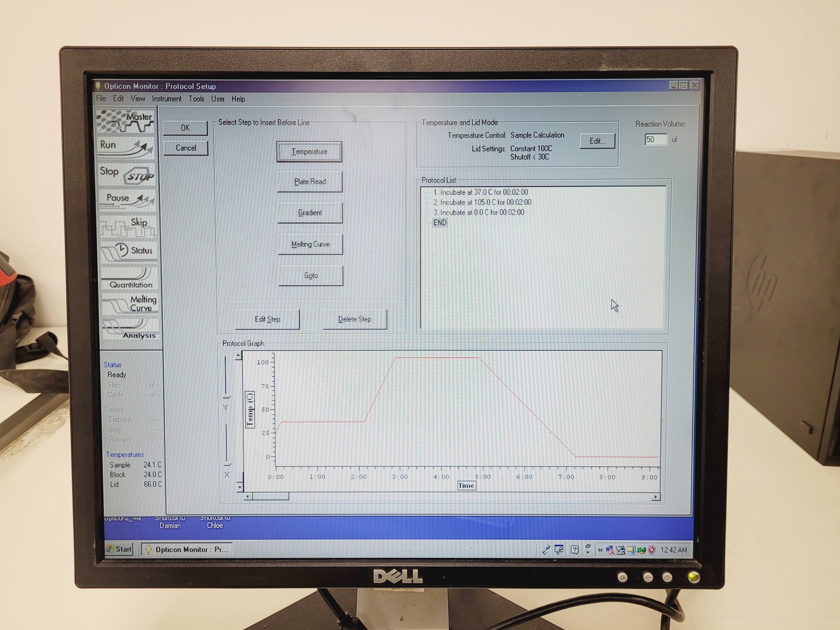The image size is (840, 630).
Task: Click the Block temperature 24.0 C value
Action: [x=153, y=474]
